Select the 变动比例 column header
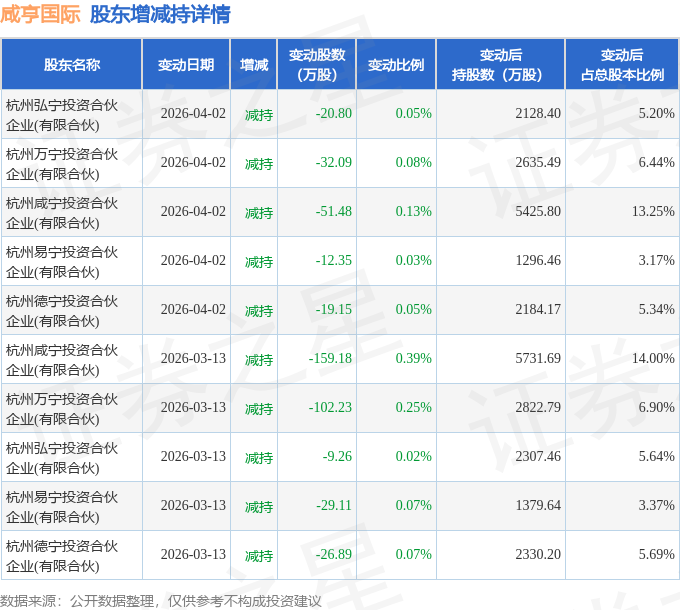This screenshot has width=680, height=610. tap(396, 65)
